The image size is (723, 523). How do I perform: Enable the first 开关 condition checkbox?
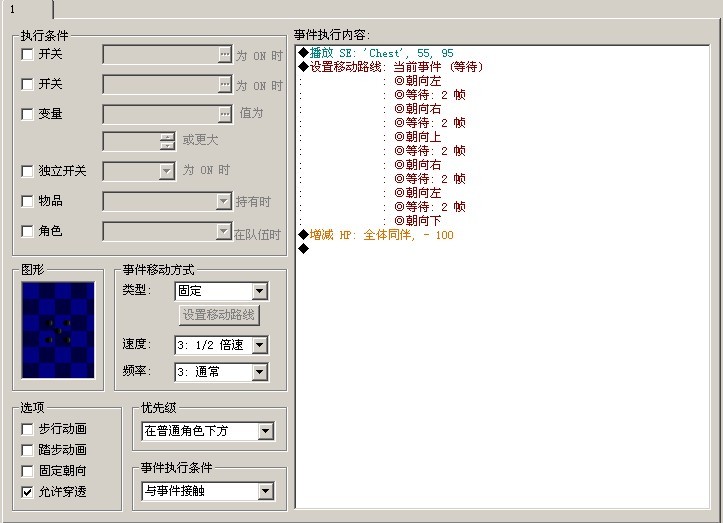(x=27, y=54)
